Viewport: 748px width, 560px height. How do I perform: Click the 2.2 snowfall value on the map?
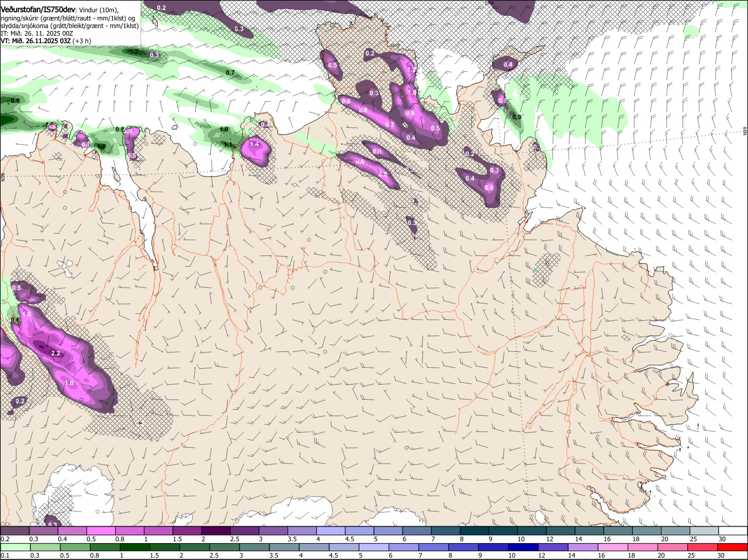56,354
